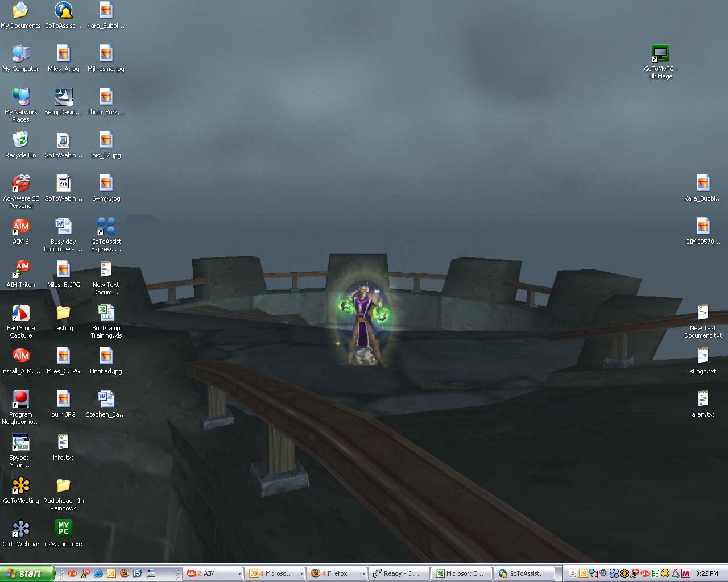Click the Windows Start button
Viewport: 728px width, 582px height.
27,573
